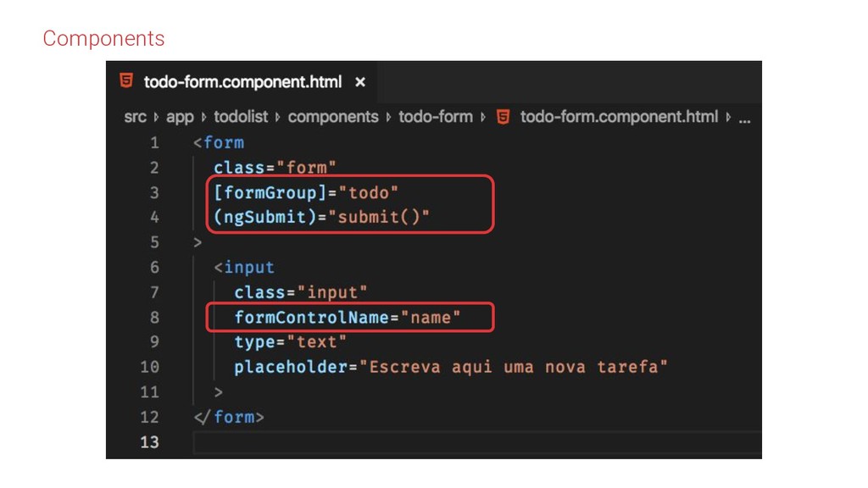Screen dimensions: 868x488
Task: Open the 'todolist' breadcrumb segment
Action: pos(242,117)
